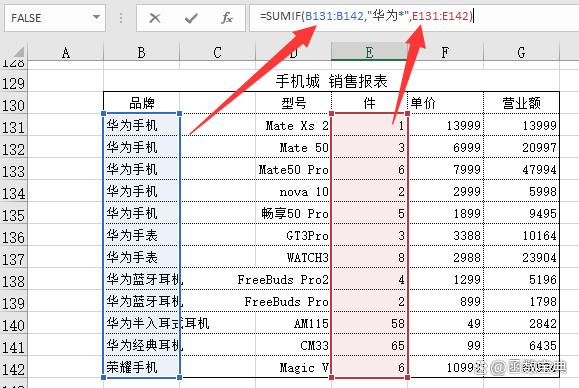The width and height of the screenshot is (579, 388).
Task: Select the cell FreeBuds Pro2
Action: coord(294,279)
